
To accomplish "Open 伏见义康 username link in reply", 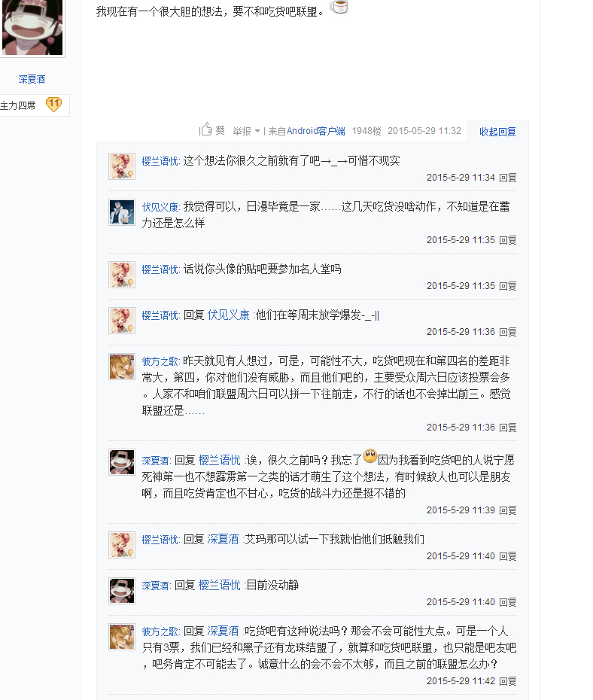I will 160,207.
